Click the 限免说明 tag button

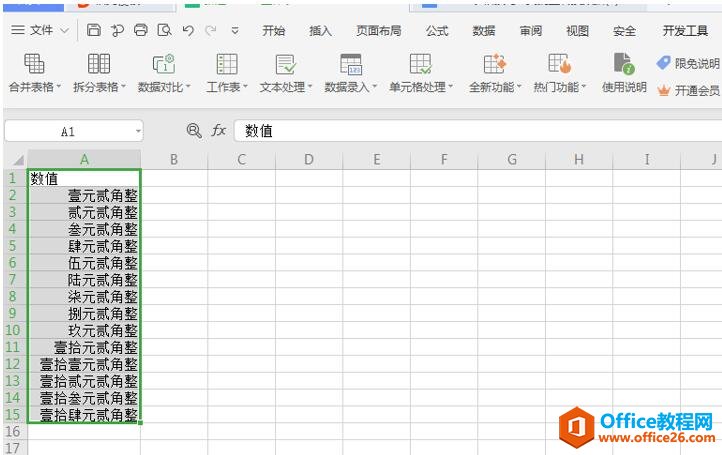[x=688, y=63]
